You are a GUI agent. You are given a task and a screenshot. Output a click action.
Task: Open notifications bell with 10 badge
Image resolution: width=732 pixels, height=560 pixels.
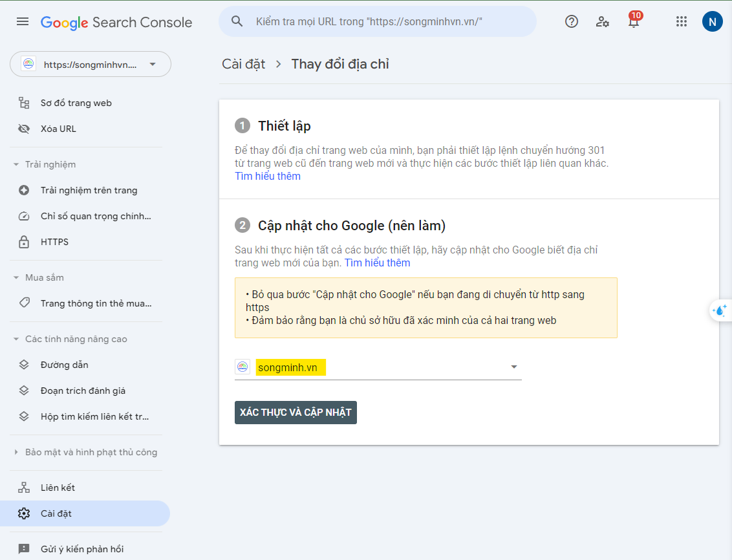click(634, 21)
